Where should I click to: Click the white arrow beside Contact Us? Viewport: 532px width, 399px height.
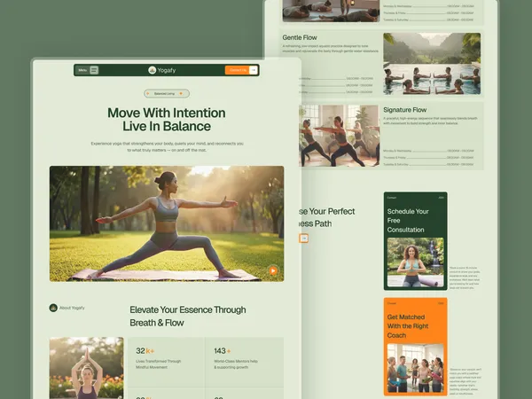(254, 70)
